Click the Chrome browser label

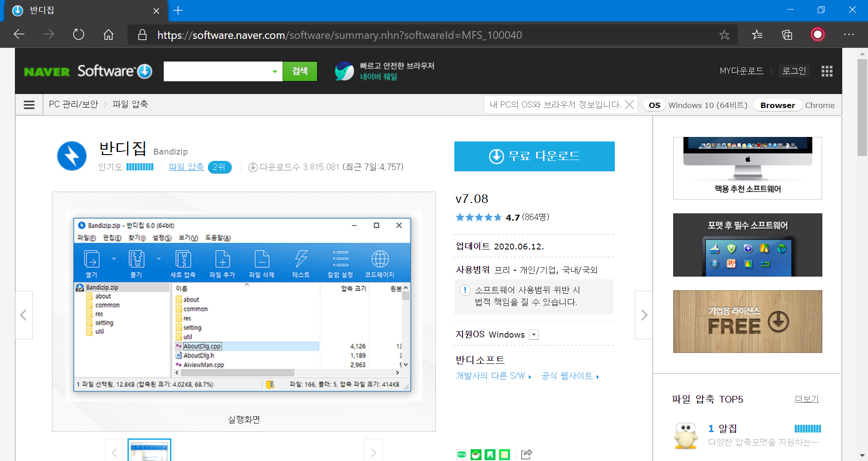(x=820, y=105)
